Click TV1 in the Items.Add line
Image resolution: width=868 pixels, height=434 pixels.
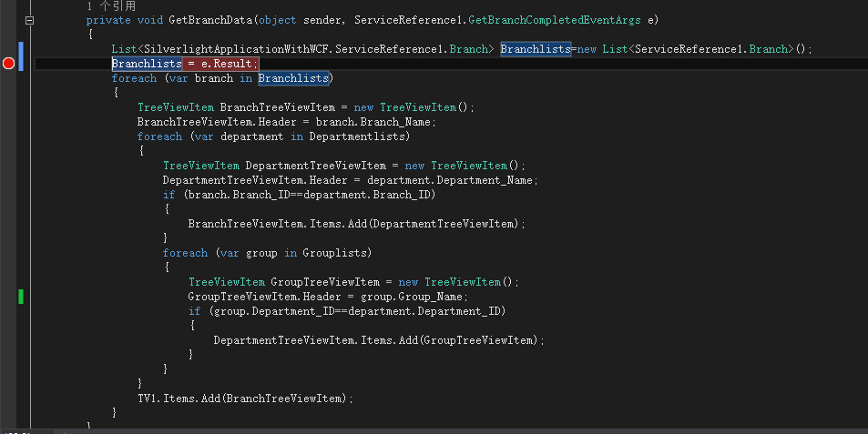pyautogui.click(x=148, y=399)
